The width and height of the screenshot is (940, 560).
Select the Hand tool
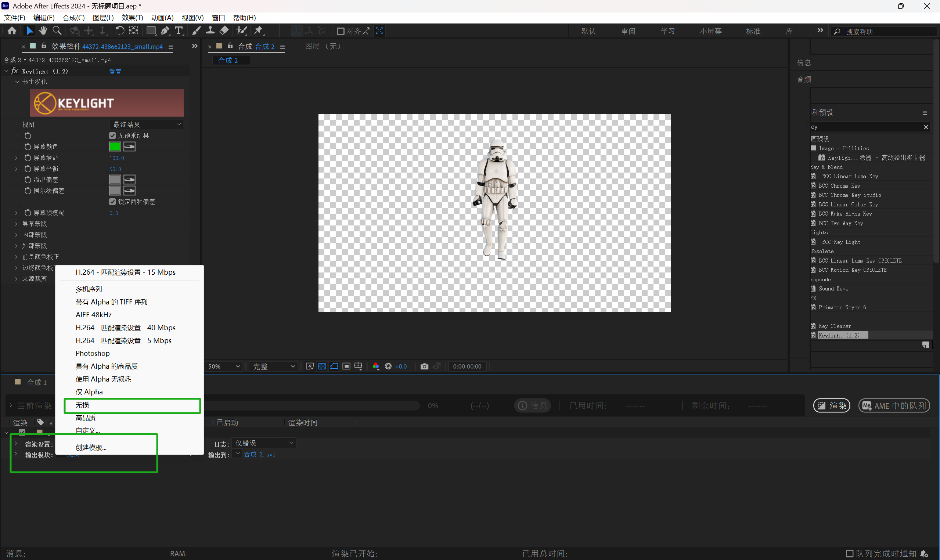(43, 30)
